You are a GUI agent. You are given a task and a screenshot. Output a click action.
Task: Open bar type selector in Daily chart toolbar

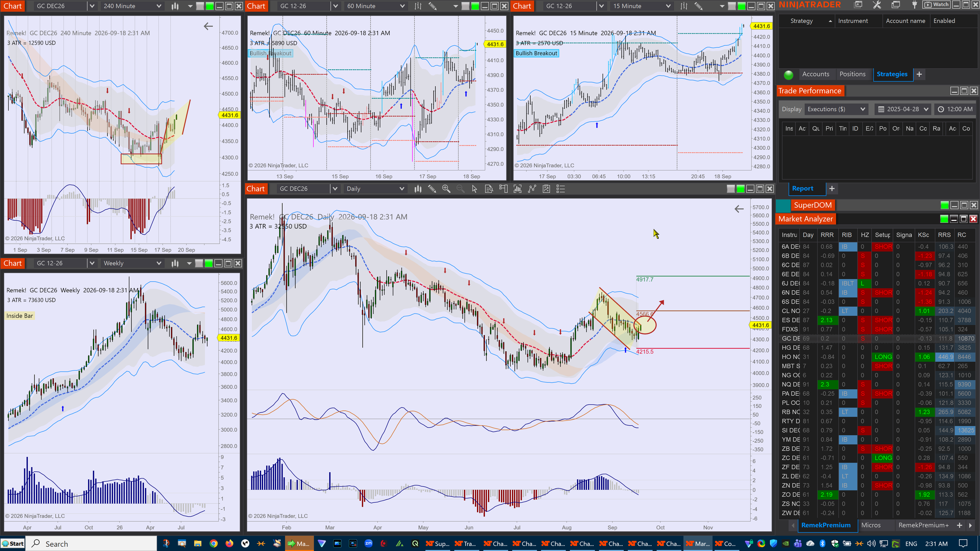coord(418,189)
